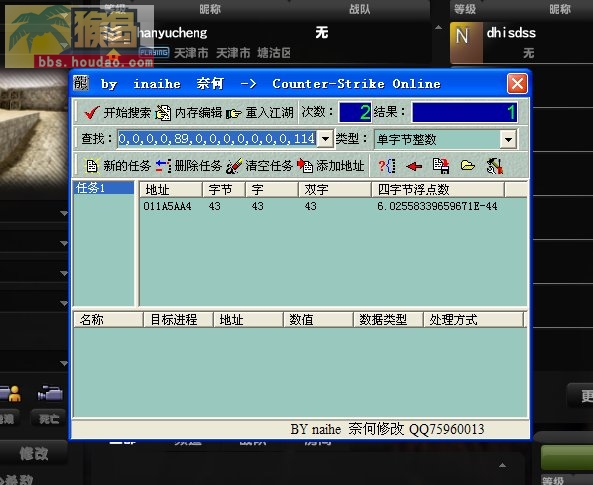The height and width of the screenshot is (485, 593).
Task: Click the 处理方式 column header
Action: click(x=473, y=320)
